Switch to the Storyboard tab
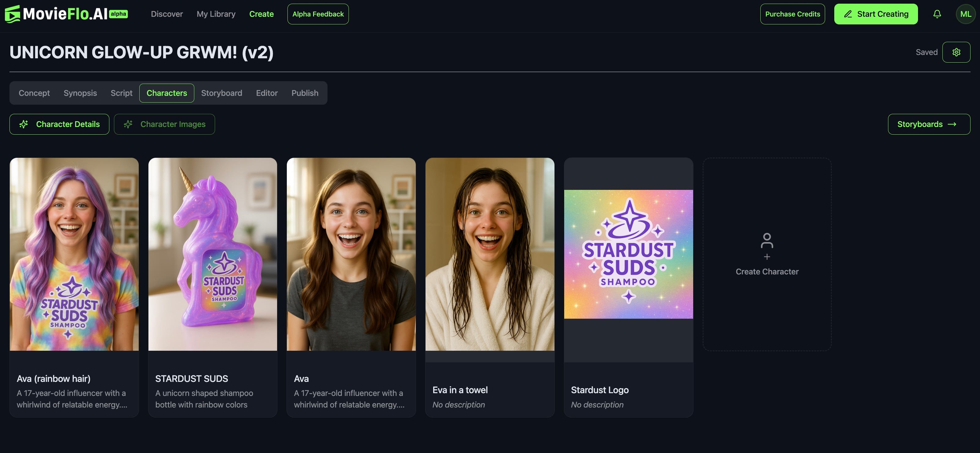The image size is (980, 453). (x=221, y=93)
